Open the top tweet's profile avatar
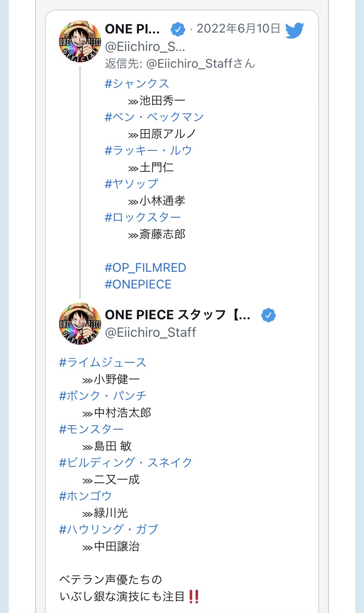The height and width of the screenshot is (613, 364). point(80,41)
